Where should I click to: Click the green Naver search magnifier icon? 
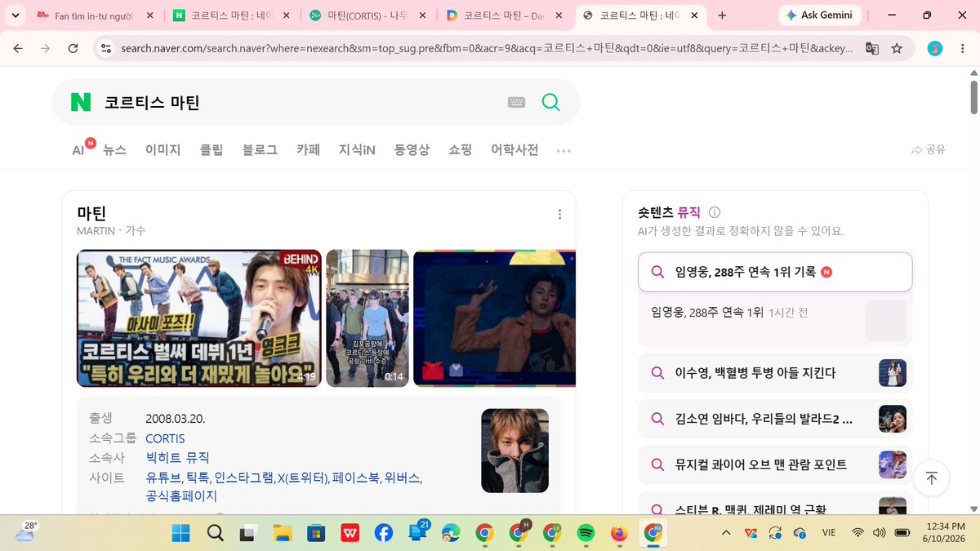551,102
